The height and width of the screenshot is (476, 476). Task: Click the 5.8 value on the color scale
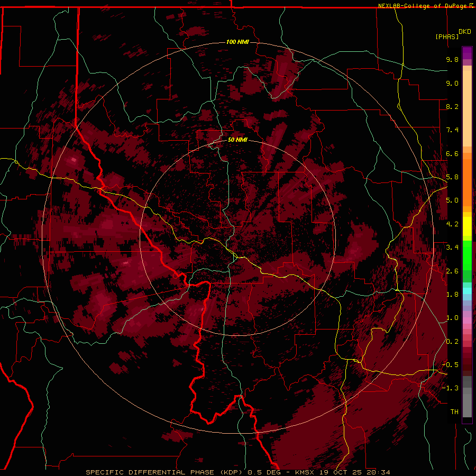click(452, 177)
